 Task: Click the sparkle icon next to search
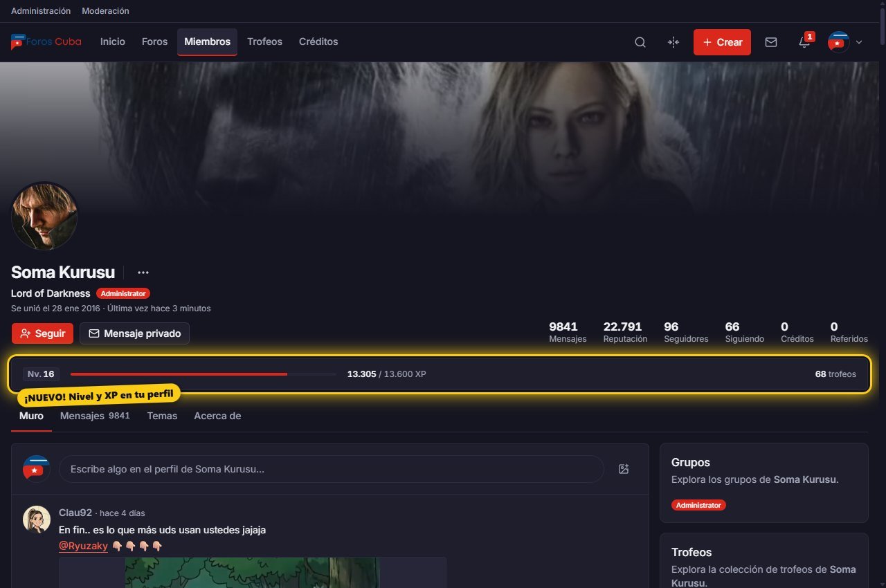point(673,42)
